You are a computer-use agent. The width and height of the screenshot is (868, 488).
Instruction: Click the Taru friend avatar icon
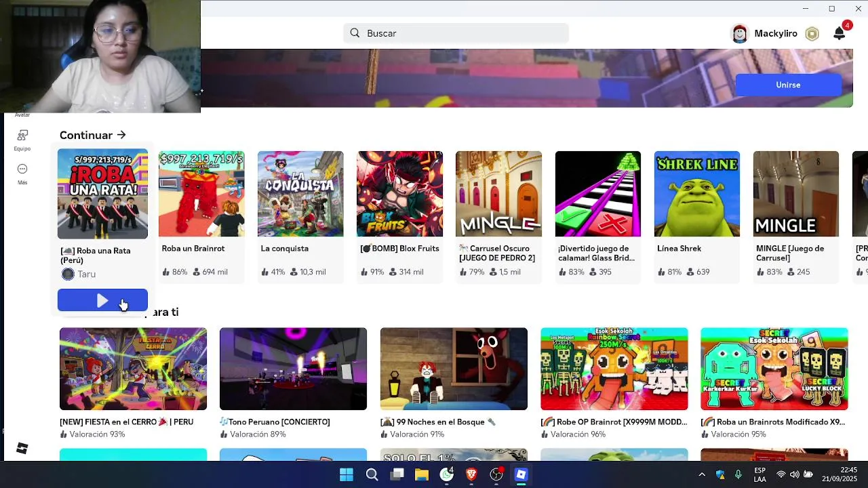point(68,274)
